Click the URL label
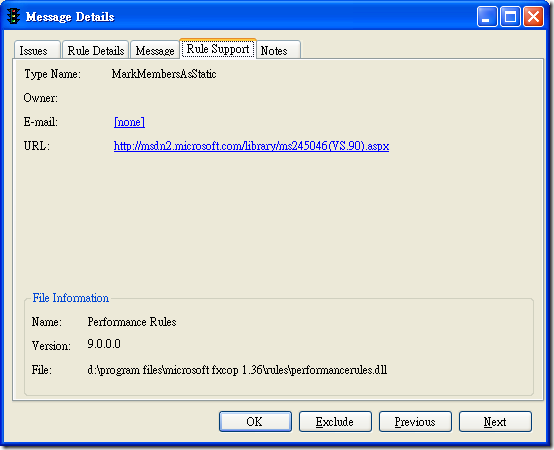 [x=37, y=146]
